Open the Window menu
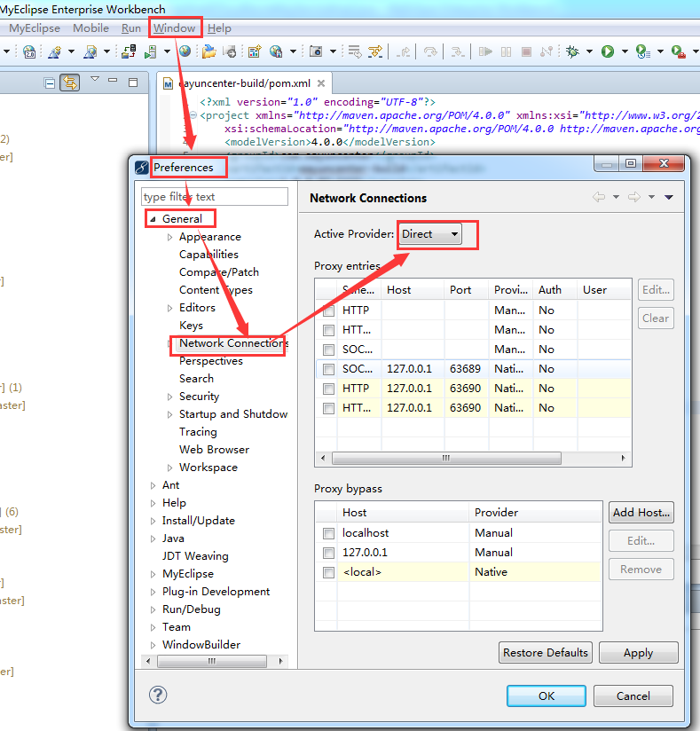The width and height of the screenshot is (700, 731). [175, 28]
